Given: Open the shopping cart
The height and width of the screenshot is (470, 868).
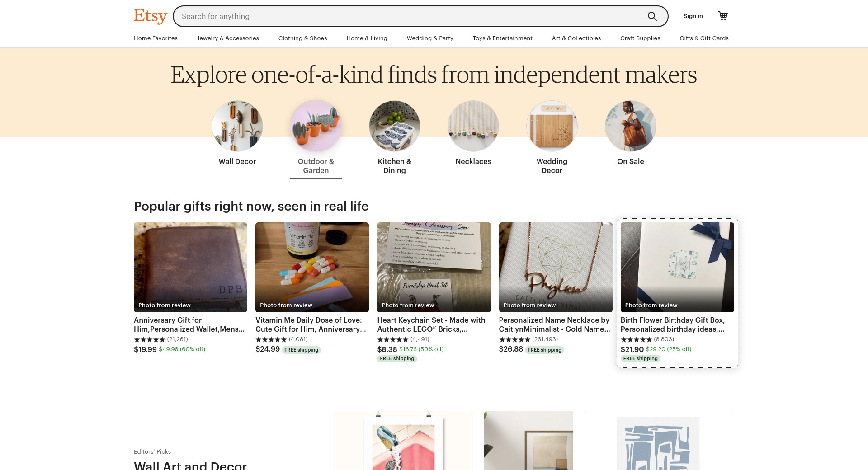Looking at the screenshot, I should tap(723, 16).
